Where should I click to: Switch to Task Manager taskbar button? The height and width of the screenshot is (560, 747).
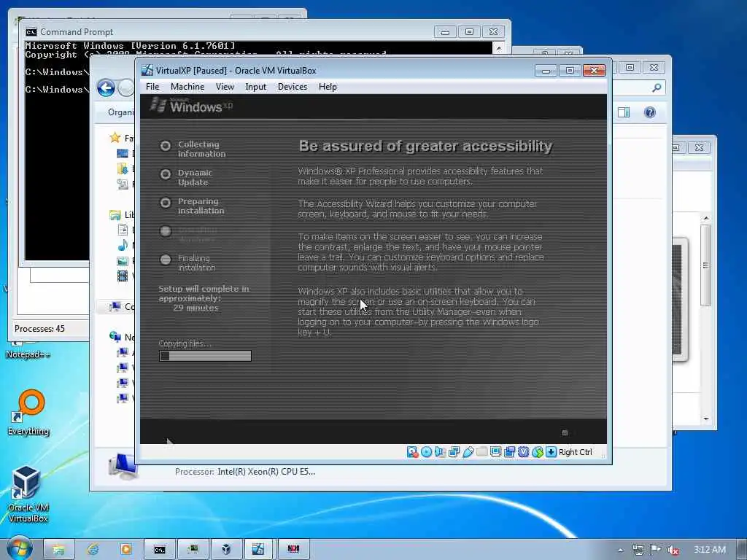[193, 550]
